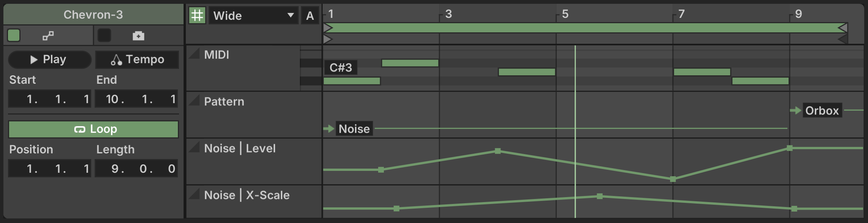This screenshot has height=223, width=868.
Task: Select the Noise X-Scale lane label
Action: click(247, 195)
